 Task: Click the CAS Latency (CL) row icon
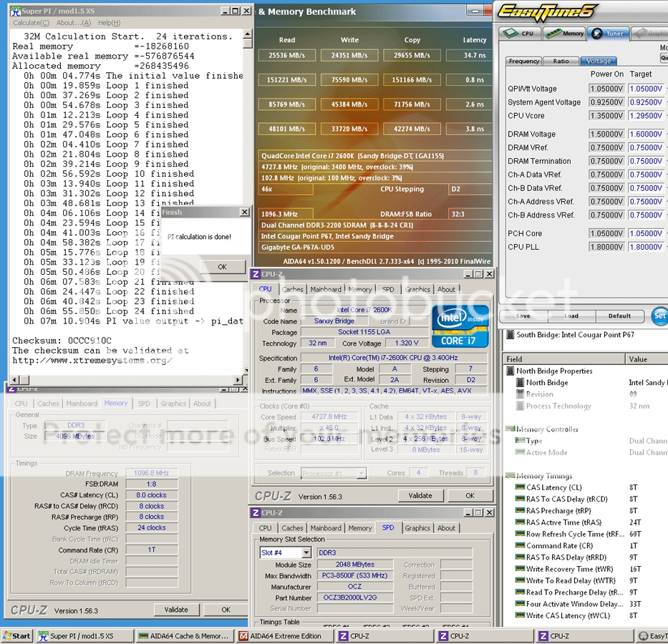pos(520,487)
